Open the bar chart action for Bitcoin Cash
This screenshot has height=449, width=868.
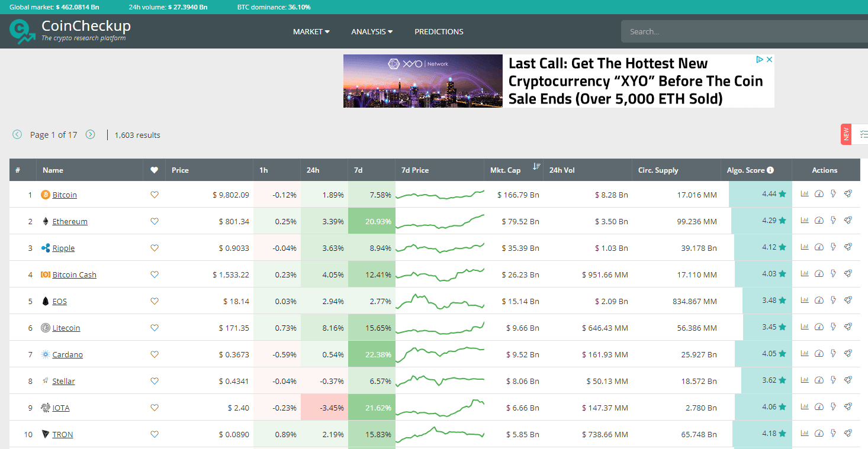[x=805, y=273]
